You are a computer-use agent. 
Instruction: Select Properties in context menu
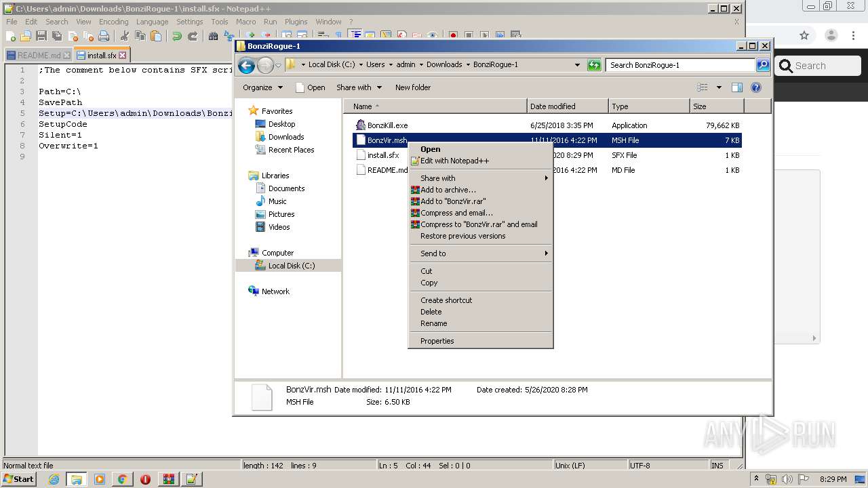pyautogui.click(x=481, y=341)
